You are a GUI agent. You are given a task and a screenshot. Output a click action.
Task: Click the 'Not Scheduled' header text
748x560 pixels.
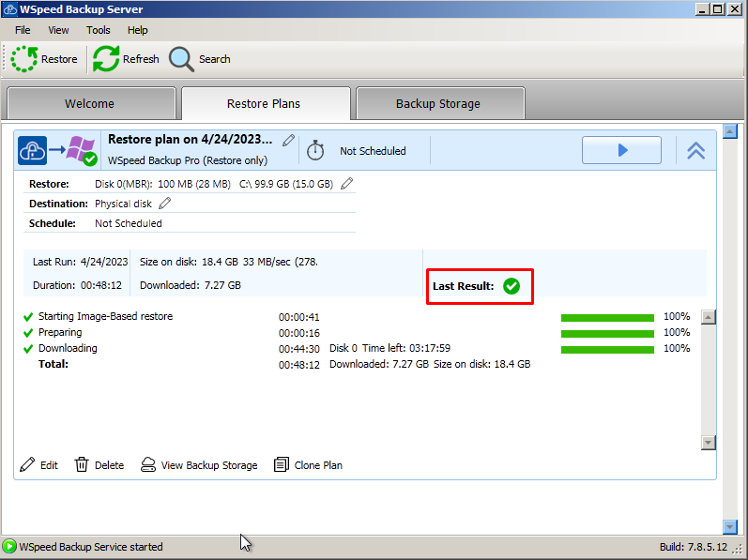click(373, 151)
